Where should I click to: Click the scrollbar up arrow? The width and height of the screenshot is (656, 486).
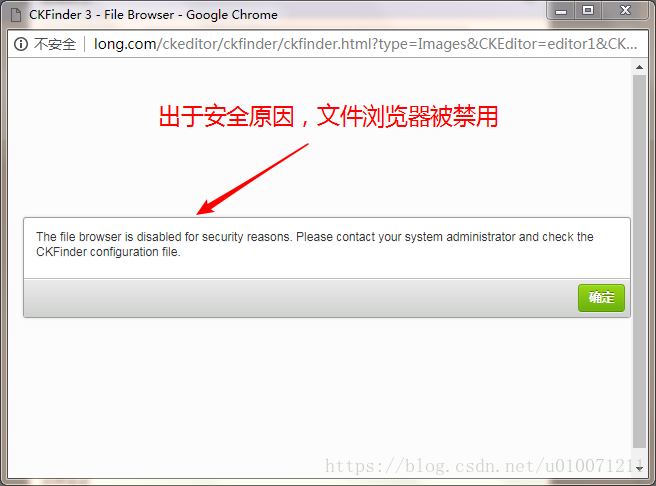[639, 67]
